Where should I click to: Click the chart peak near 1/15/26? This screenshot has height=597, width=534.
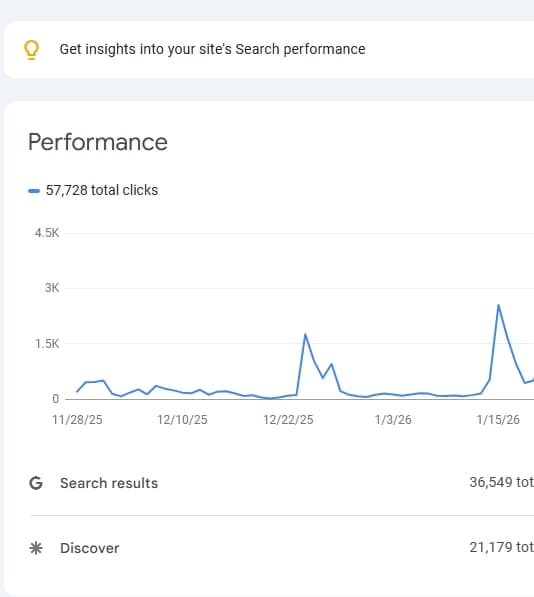(498, 305)
